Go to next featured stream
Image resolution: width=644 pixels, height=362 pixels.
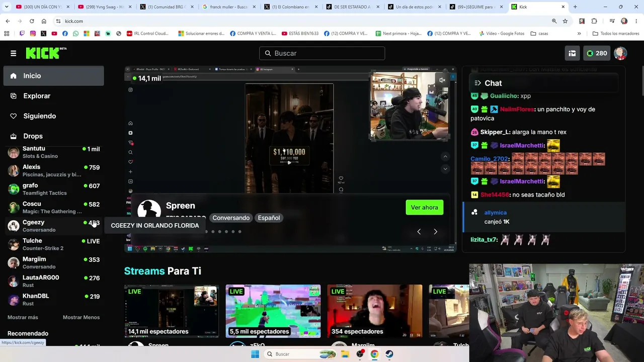(x=435, y=231)
